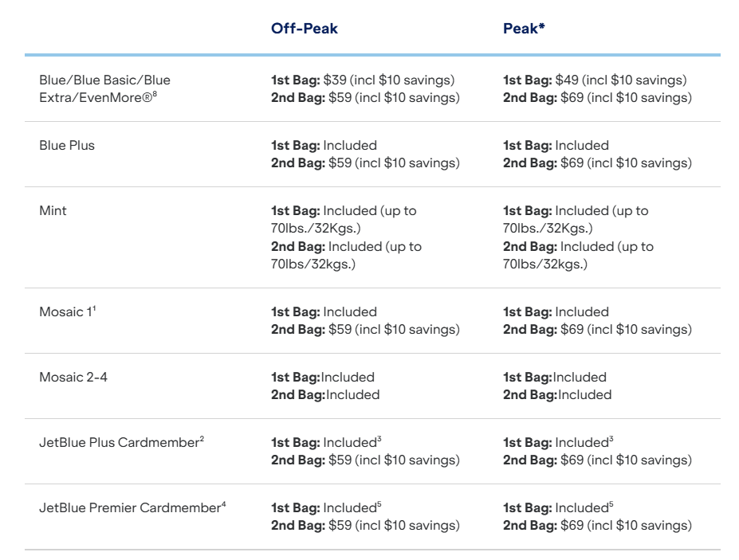
Task: Click the Mosaic 2-4 row label
Action: (73, 377)
